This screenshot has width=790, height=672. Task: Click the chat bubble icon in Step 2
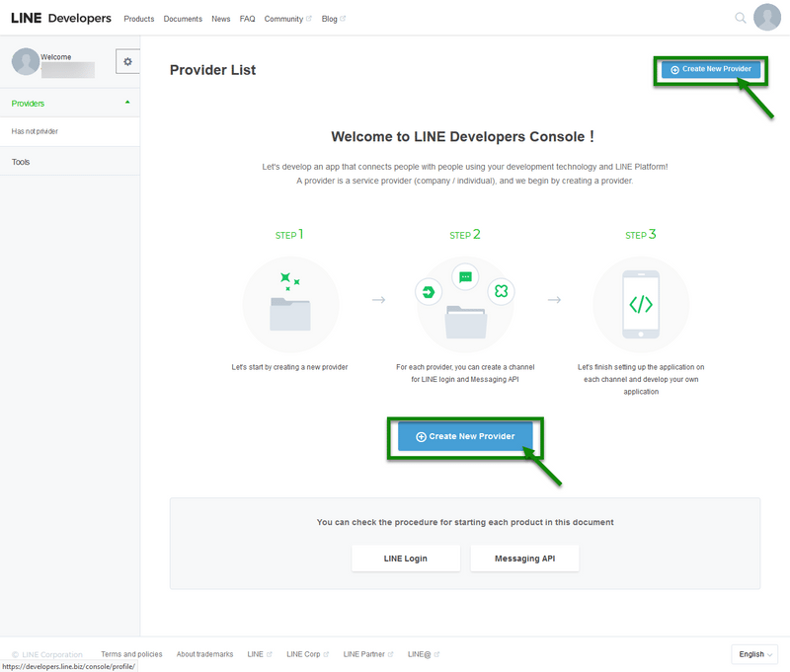tap(465, 277)
